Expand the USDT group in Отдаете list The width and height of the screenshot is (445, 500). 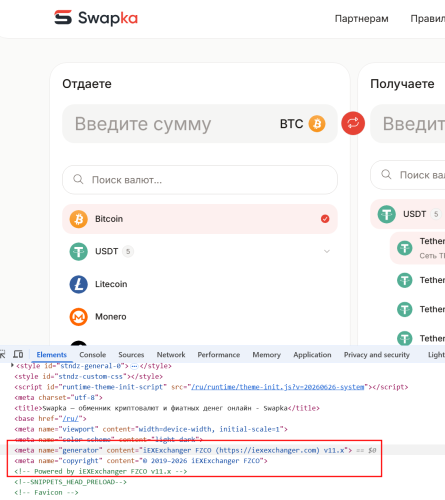pyautogui.click(x=327, y=251)
